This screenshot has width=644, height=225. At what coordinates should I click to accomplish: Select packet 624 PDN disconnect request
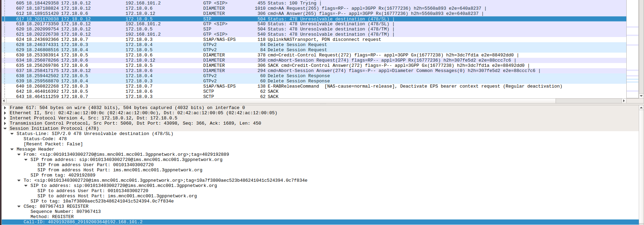[314, 39]
